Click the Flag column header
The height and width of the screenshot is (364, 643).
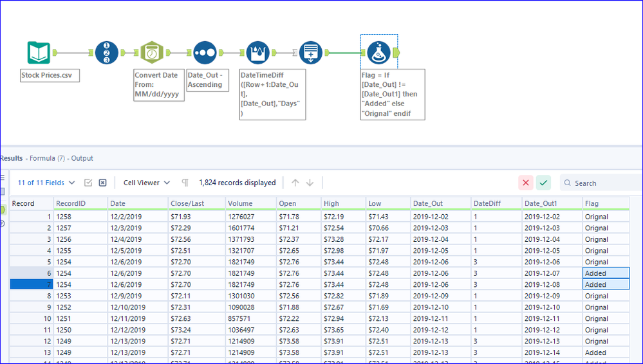(x=606, y=203)
